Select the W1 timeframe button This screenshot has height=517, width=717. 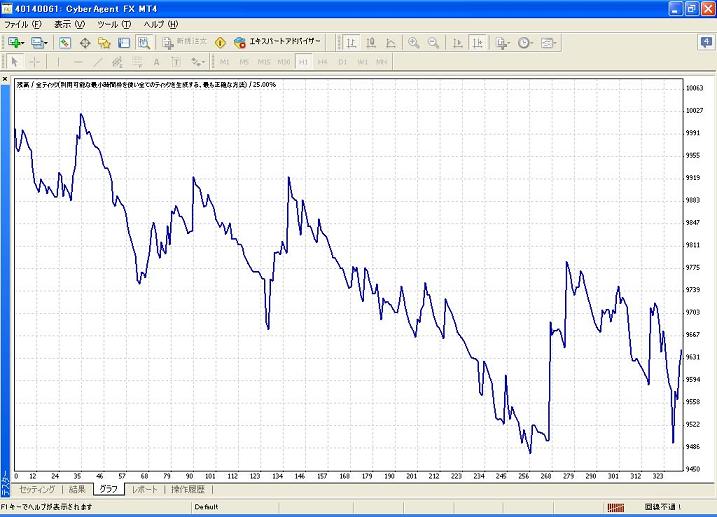(362, 61)
